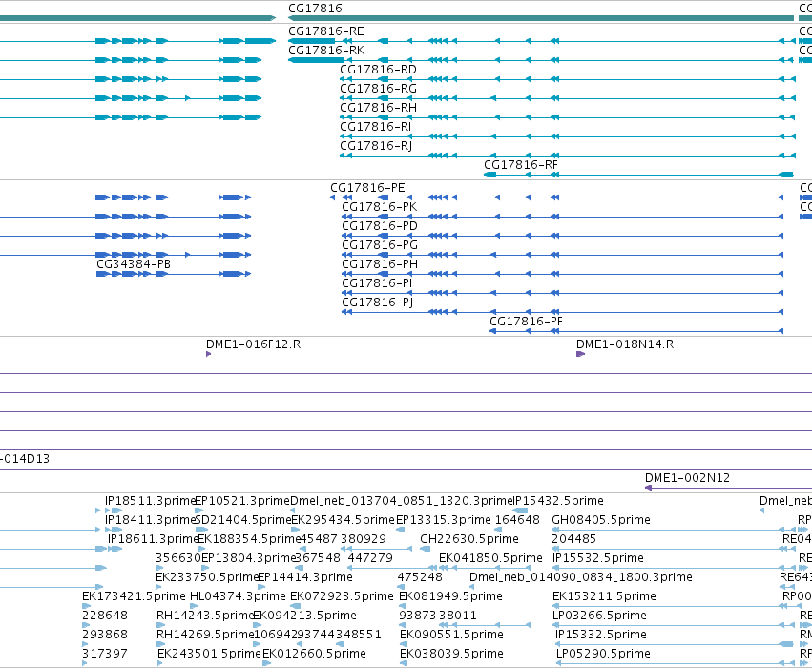812x668 pixels.
Task: Select the 356630 feature label
Action: 178,559
